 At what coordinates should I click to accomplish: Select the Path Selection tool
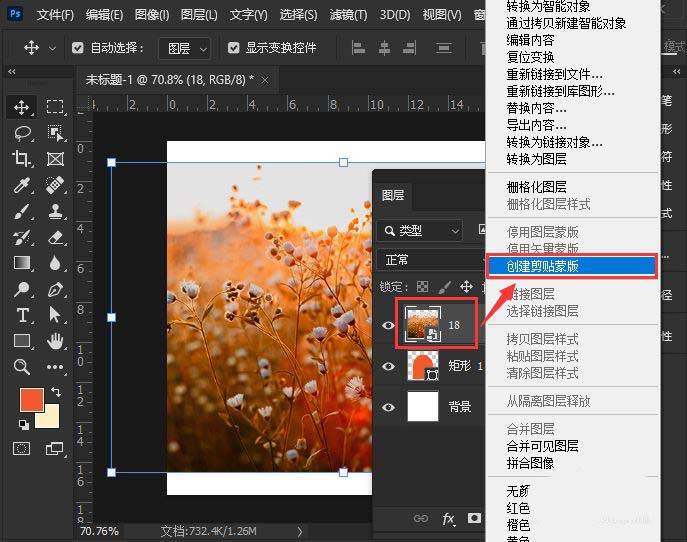click(55, 315)
